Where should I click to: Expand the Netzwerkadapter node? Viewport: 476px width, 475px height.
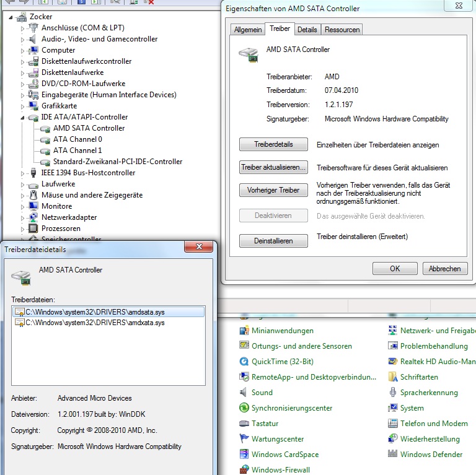(22, 218)
